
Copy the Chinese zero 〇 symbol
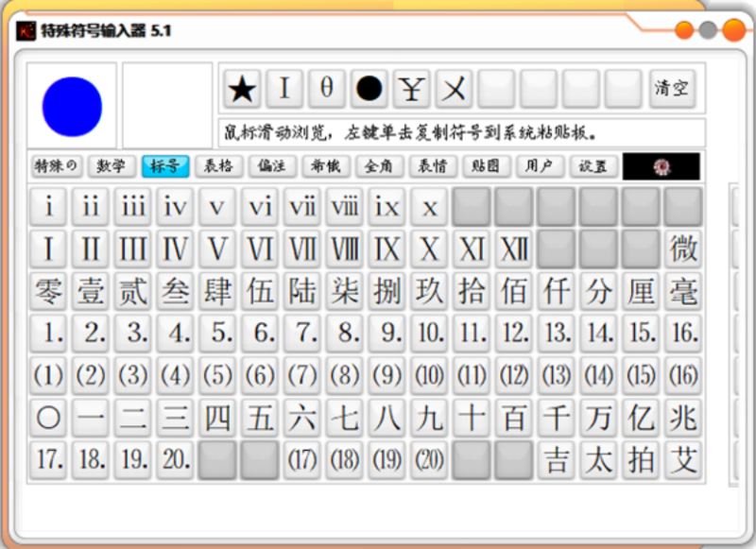click(48, 418)
